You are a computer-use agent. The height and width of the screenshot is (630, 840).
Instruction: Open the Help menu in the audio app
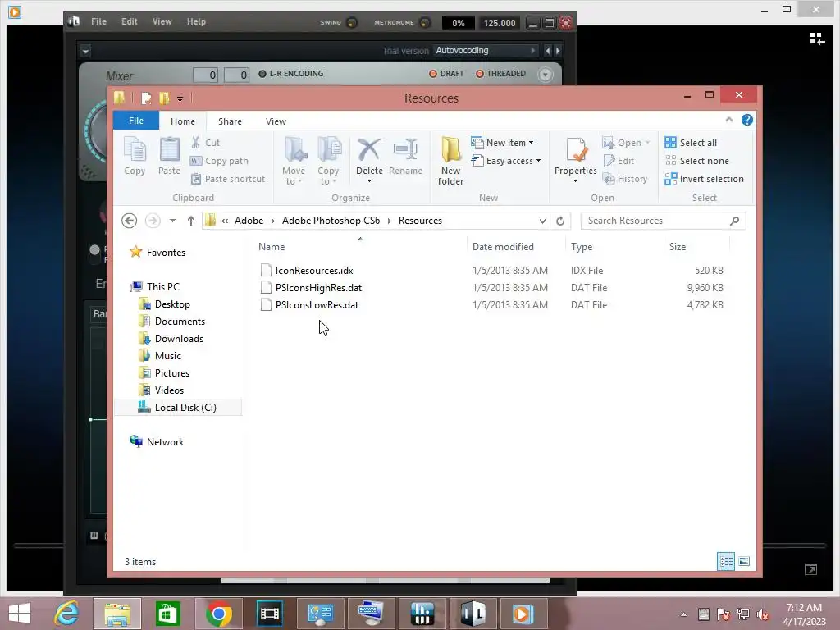(196, 21)
